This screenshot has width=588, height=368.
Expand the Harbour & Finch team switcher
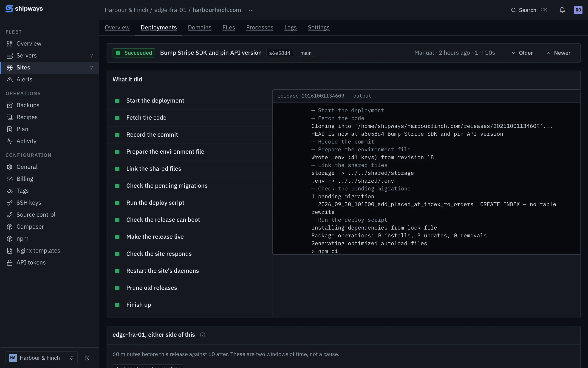pos(42,358)
